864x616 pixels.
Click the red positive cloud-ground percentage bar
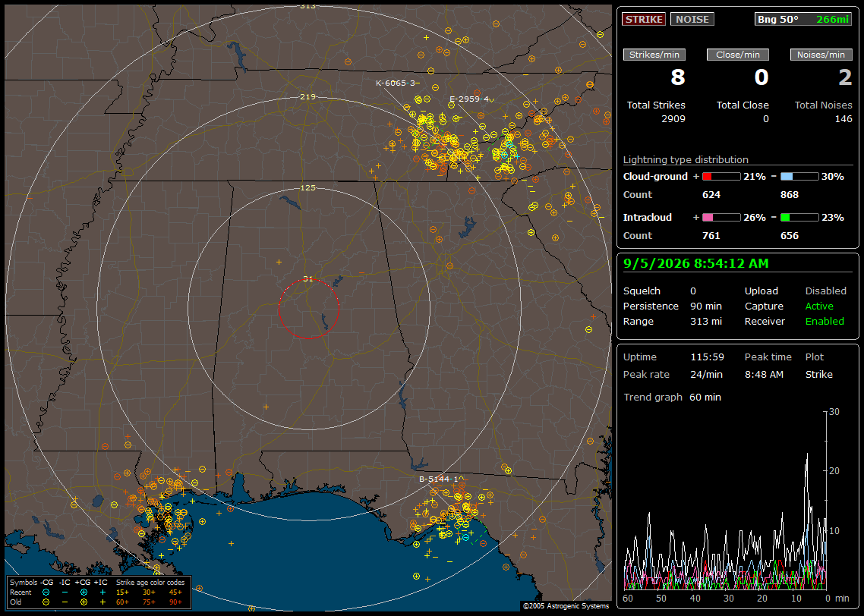[x=721, y=177]
